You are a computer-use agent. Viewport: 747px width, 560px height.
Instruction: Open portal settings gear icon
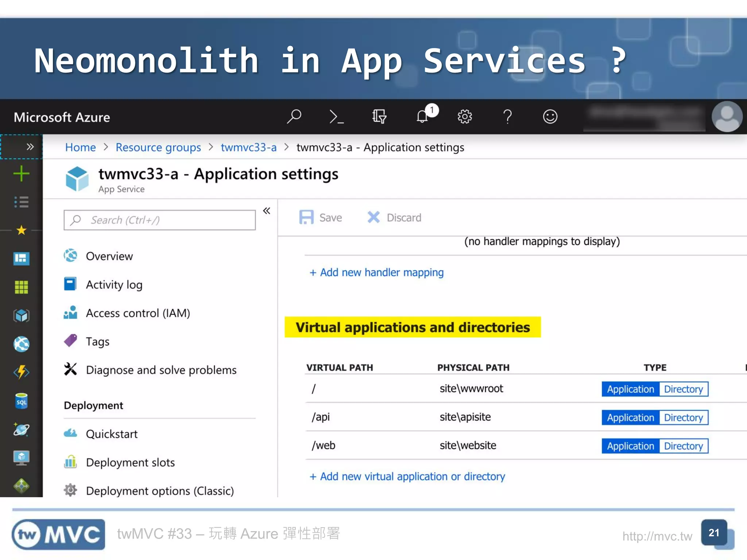click(465, 117)
